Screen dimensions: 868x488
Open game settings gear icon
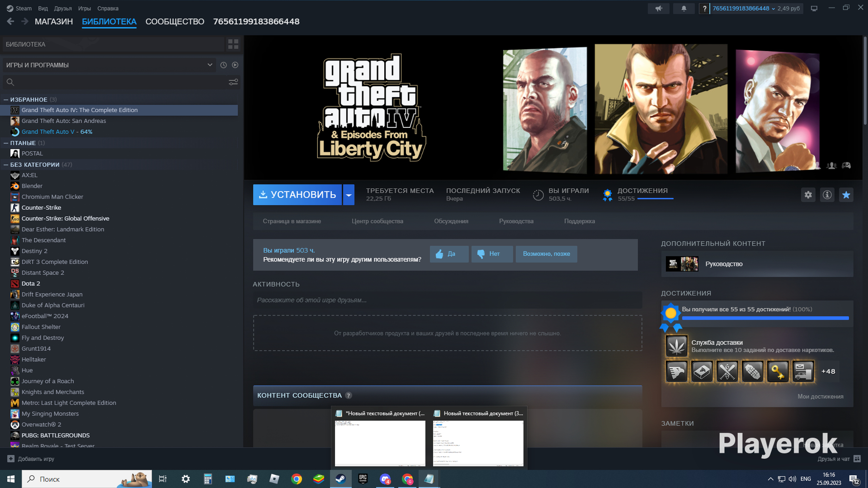[x=808, y=195]
